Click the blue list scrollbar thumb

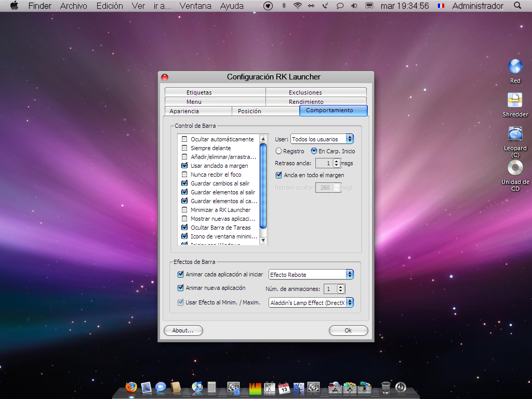pos(263,186)
